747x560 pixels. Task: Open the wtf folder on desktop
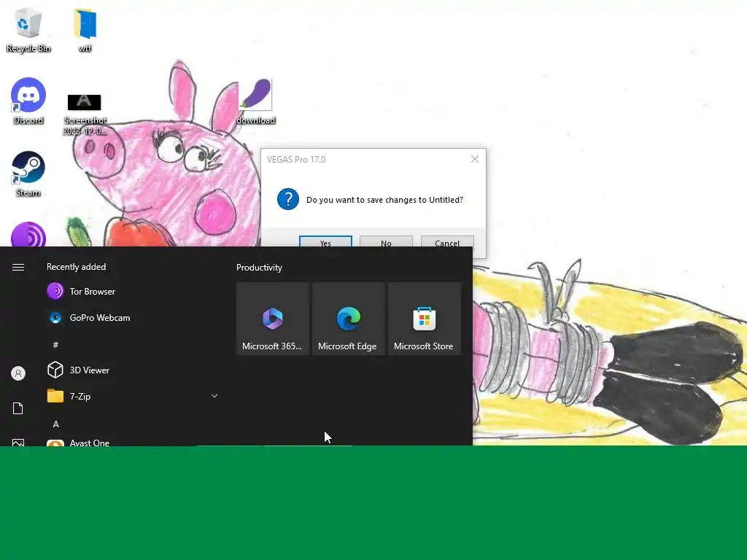coord(85,29)
